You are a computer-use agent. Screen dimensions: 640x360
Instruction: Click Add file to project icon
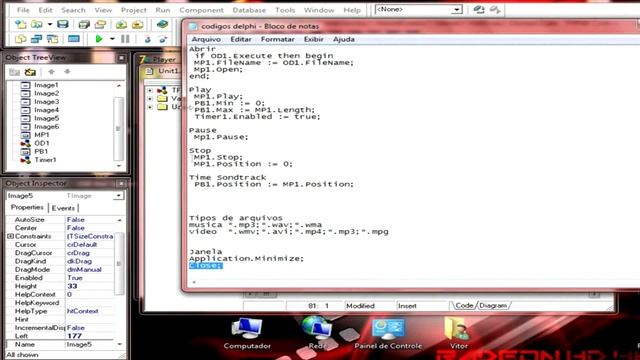click(121, 24)
